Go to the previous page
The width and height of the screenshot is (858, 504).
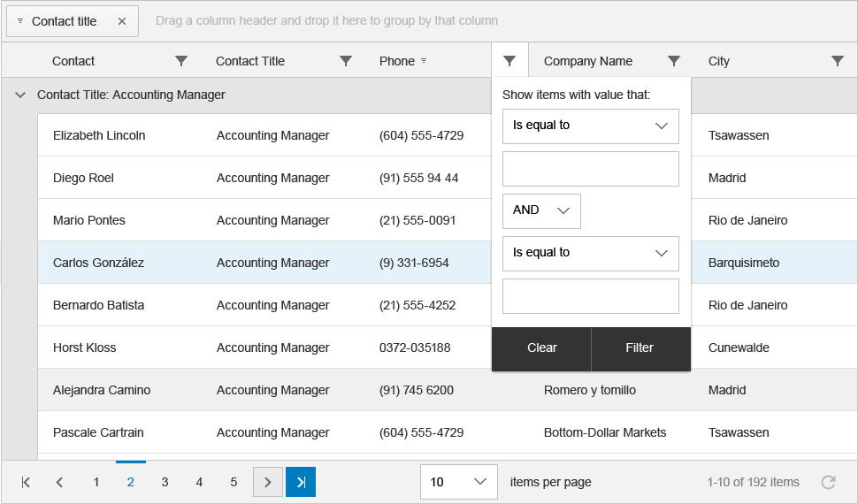59,482
